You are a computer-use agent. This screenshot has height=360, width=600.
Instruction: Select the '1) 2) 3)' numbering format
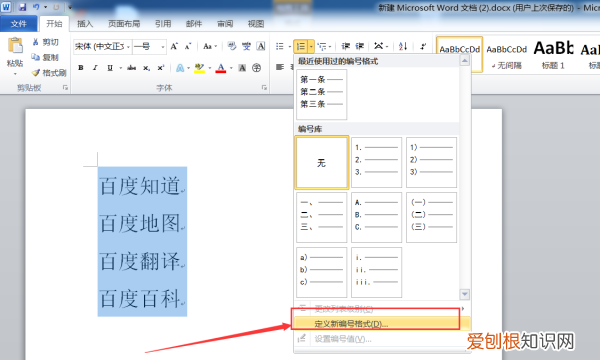click(431, 163)
